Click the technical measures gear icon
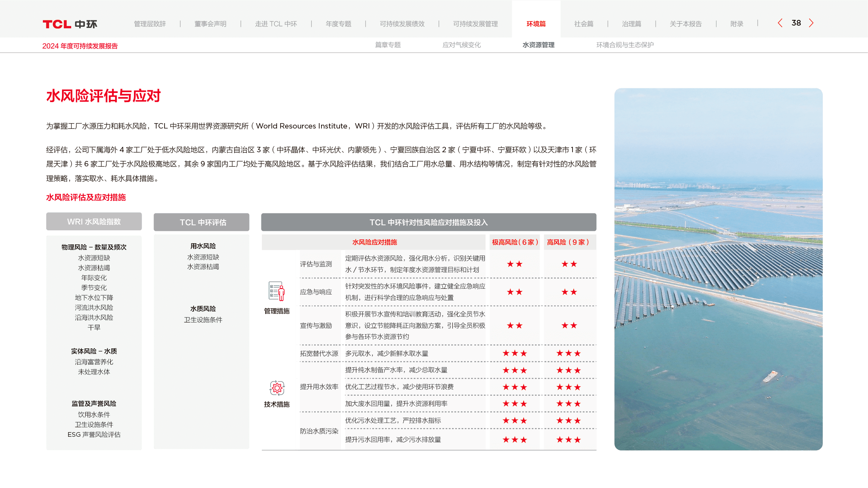 (277, 388)
